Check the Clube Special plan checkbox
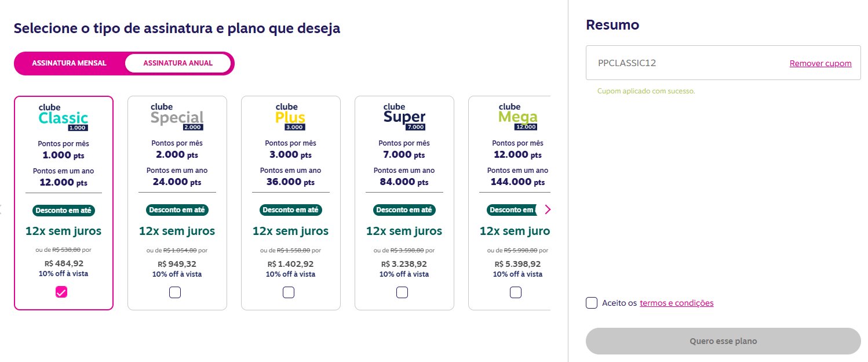Image resolution: width=868 pixels, height=362 pixels. (175, 292)
